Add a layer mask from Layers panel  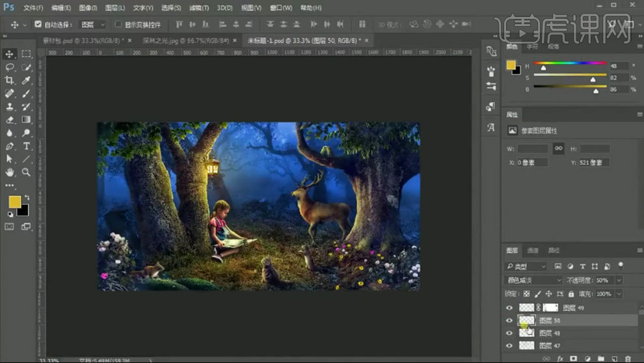pos(573,358)
